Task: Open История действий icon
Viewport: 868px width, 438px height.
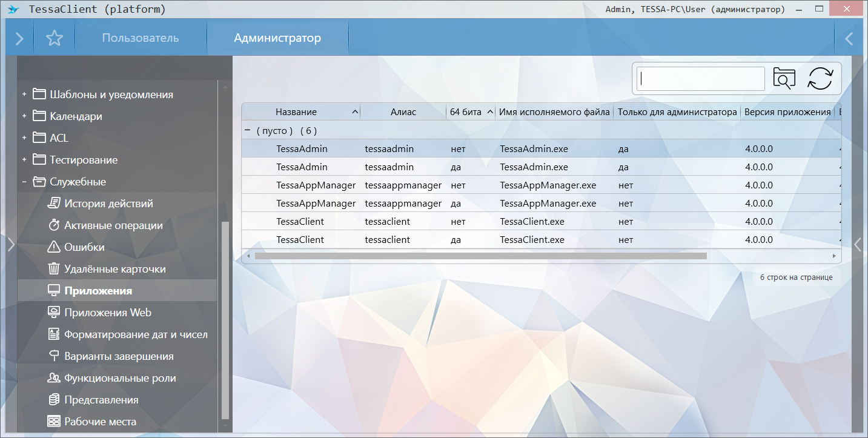Action: tap(54, 203)
